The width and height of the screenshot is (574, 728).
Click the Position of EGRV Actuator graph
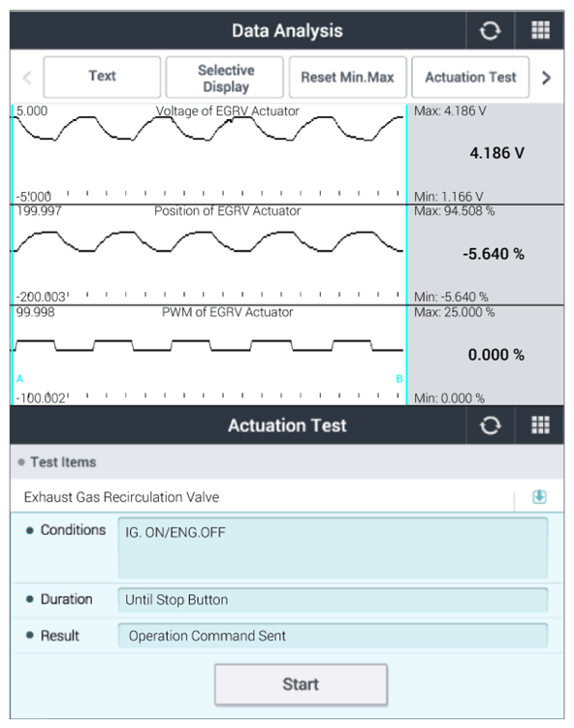pyautogui.click(x=209, y=254)
